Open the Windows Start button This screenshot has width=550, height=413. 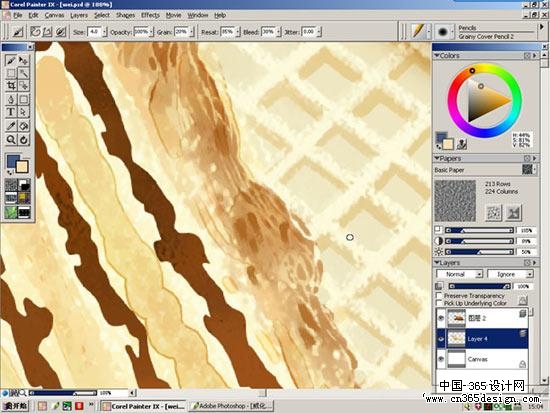pyautogui.click(x=15, y=406)
